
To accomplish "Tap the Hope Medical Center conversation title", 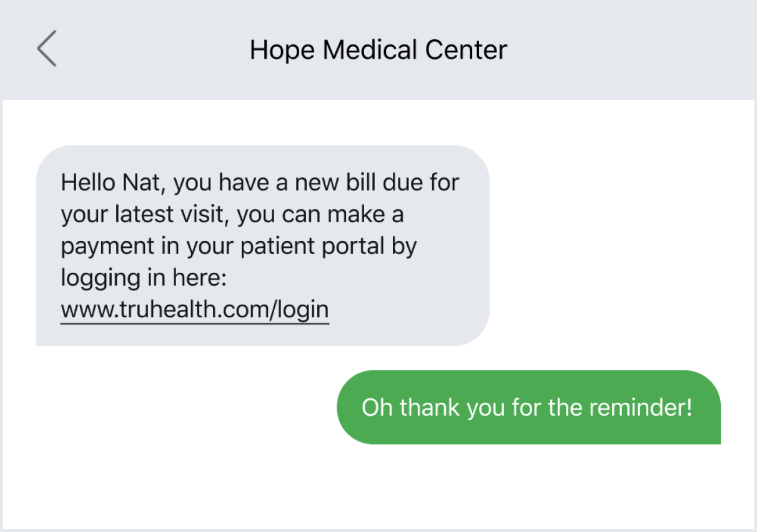I will 378,49.
